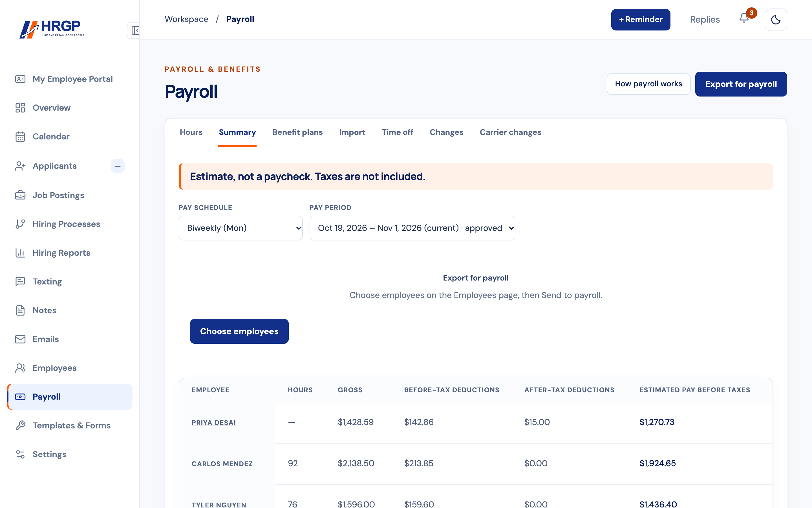Open My Employee Portal icon
The image size is (812, 508).
pyautogui.click(x=20, y=79)
